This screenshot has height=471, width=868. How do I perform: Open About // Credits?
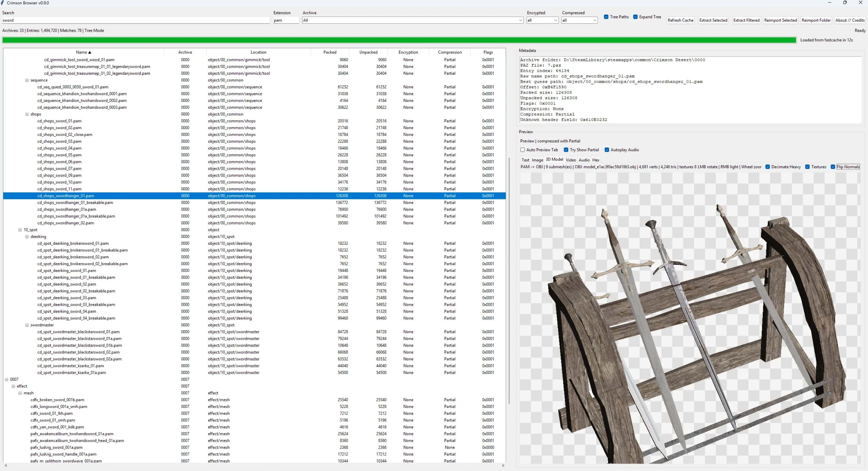tap(850, 20)
